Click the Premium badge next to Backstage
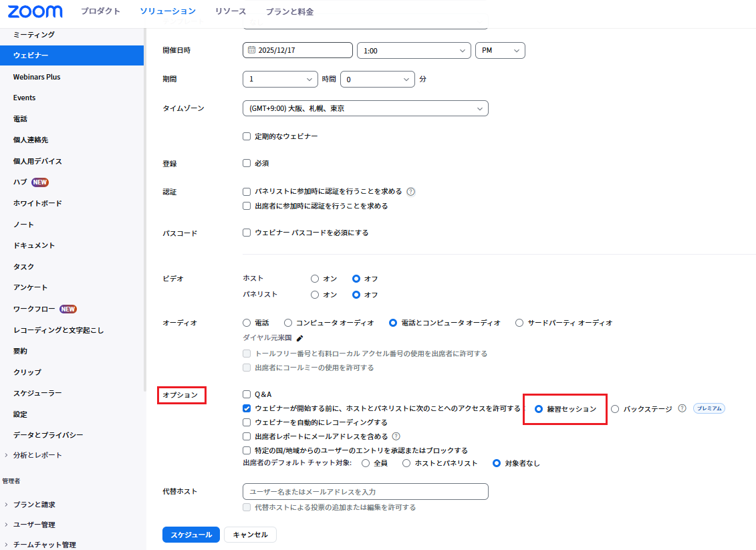This screenshot has height=550, width=756. coord(709,408)
